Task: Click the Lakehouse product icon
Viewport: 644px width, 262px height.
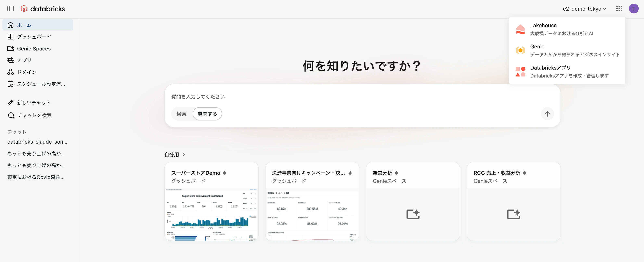Action: [x=520, y=29]
